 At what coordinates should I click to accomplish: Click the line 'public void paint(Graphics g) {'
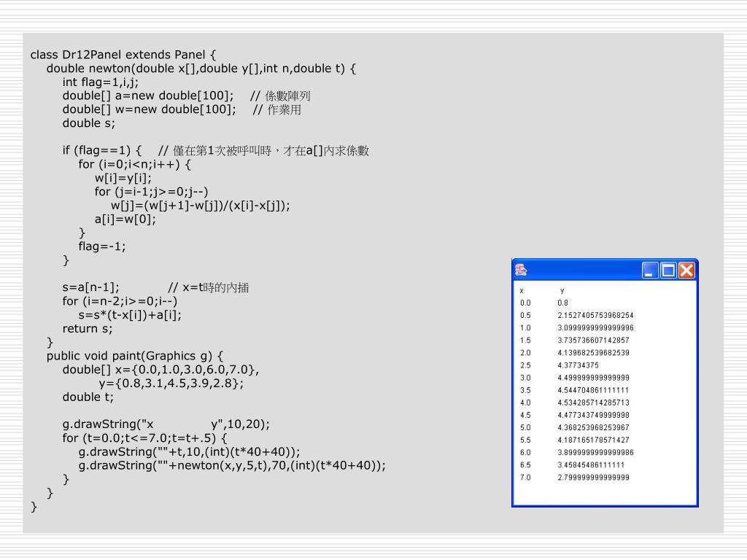(135, 356)
